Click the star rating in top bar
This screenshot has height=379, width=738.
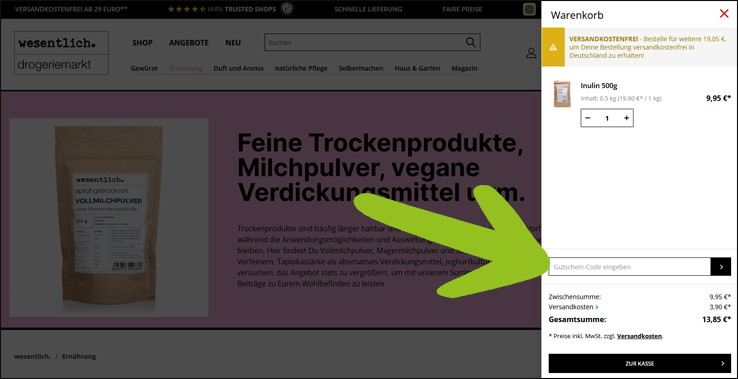click(186, 9)
